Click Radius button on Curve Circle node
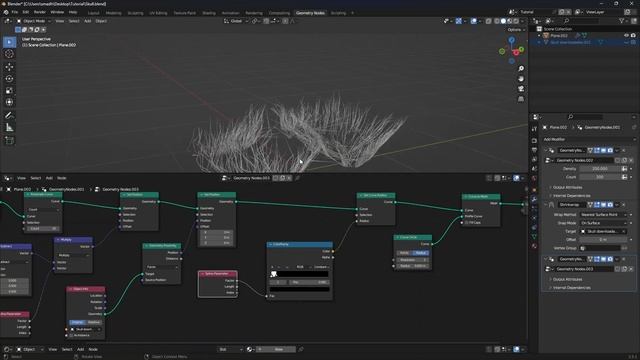640x360 pixels. pyautogui.click(x=421, y=253)
